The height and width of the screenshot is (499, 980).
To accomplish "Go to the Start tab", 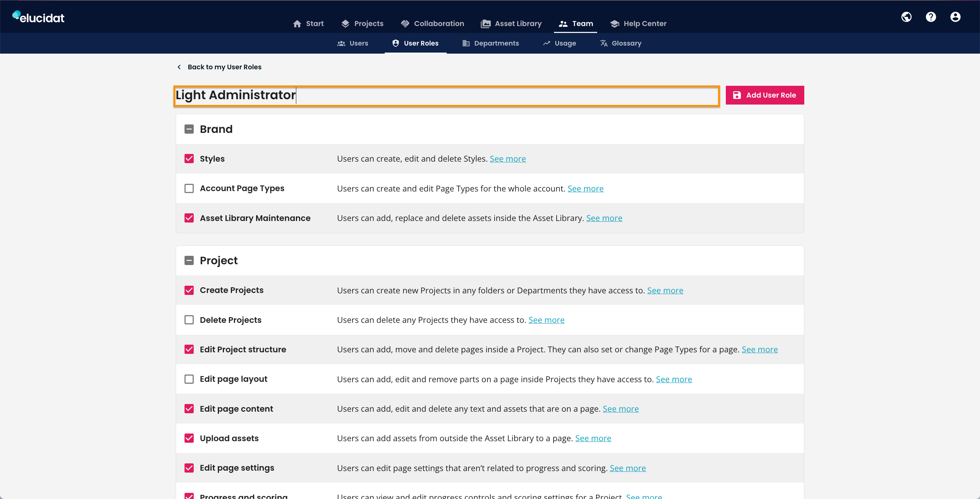I will pyautogui.click(x=309, y=24).
